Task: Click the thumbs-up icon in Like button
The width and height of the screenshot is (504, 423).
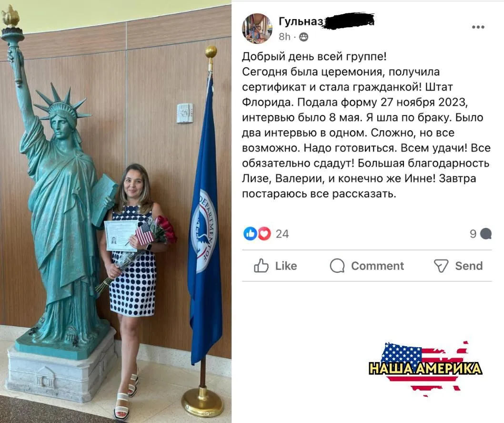Action: coord(261,266)
